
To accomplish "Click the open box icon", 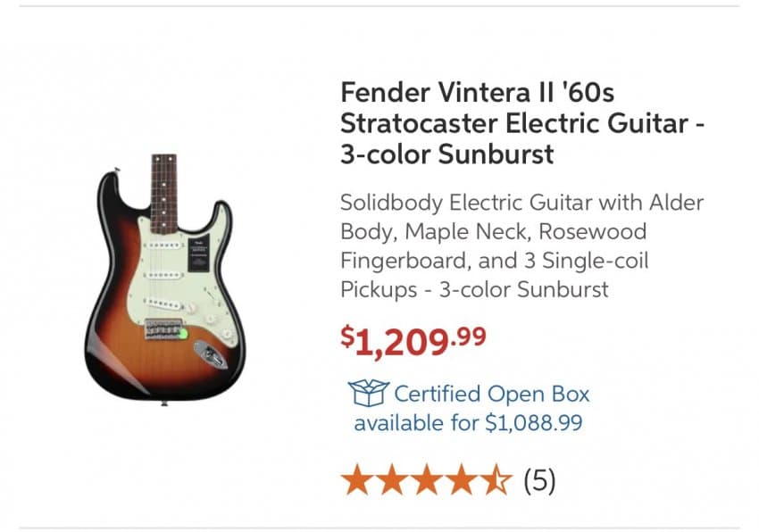I will [367, 393].
